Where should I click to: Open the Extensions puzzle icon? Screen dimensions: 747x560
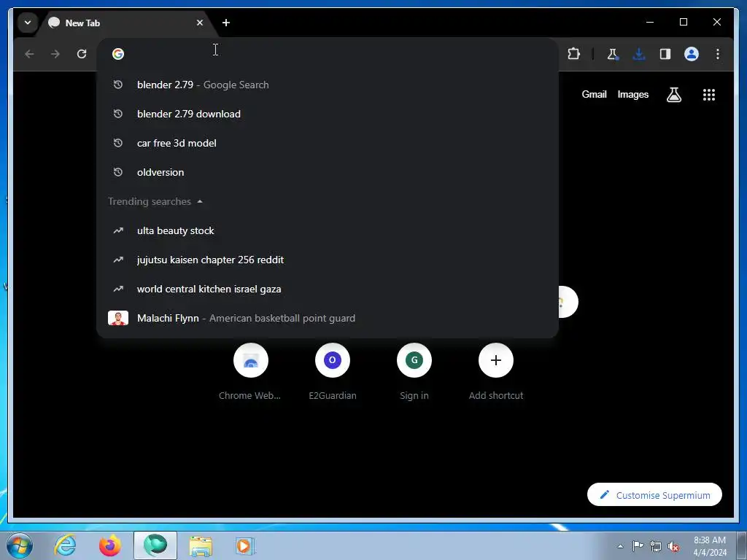tap(574, 54)
